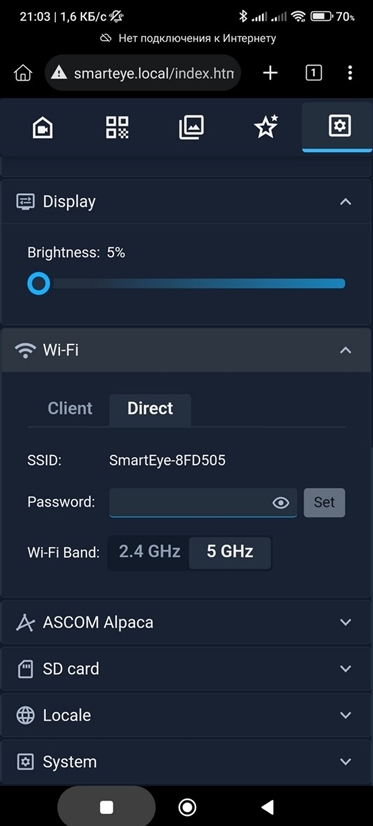373x826 pixels.
Task: Open the browser tab switcher
Action: (x=313, y=73)
